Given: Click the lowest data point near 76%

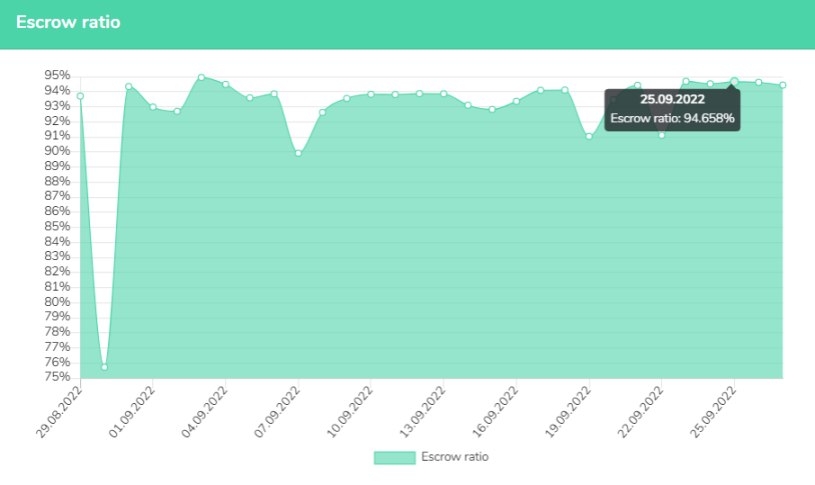Looking at the screenshot, I should (104, 367).
